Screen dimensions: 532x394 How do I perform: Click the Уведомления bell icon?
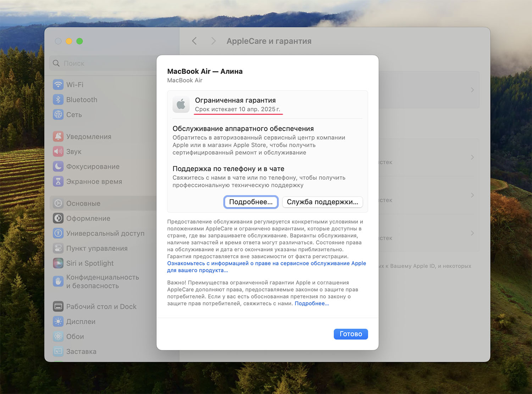(58, 136)
